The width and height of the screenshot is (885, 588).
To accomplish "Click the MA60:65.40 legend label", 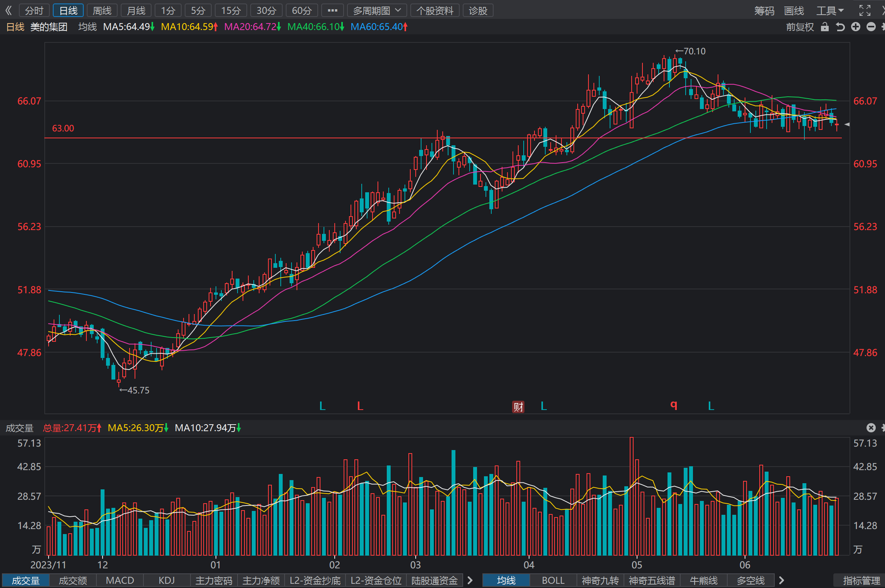I will 379,27.
